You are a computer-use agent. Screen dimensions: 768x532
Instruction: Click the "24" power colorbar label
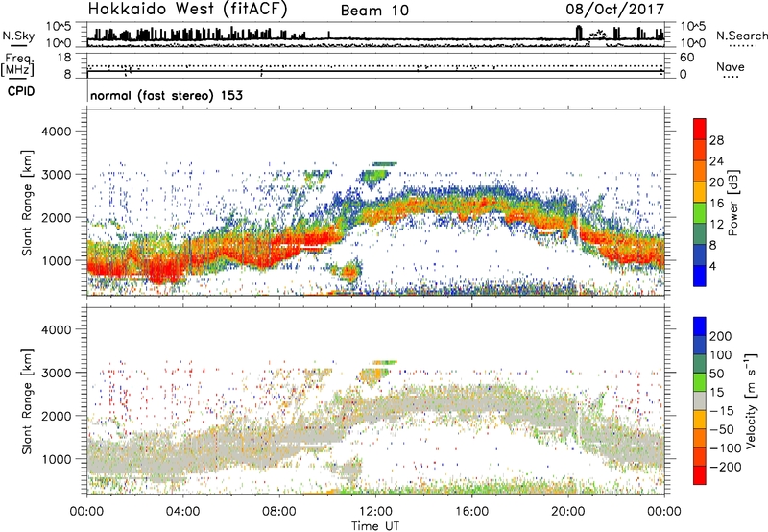(716, 161)
